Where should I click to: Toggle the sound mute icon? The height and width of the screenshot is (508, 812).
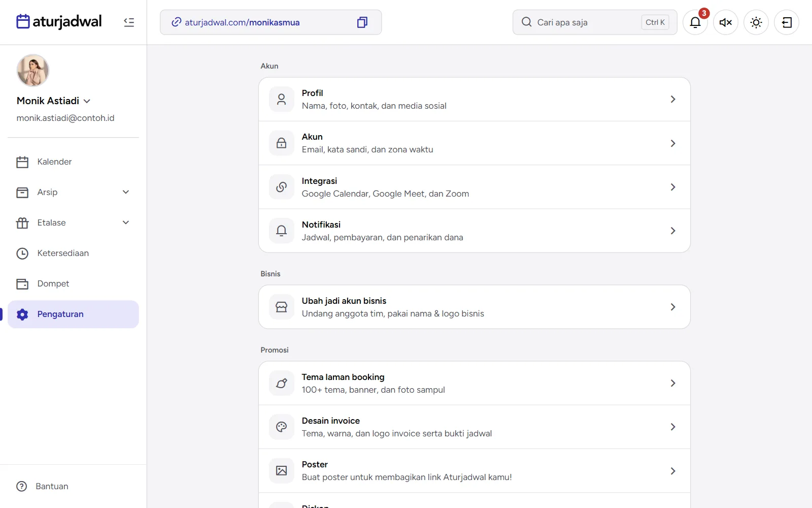point(726,22)
